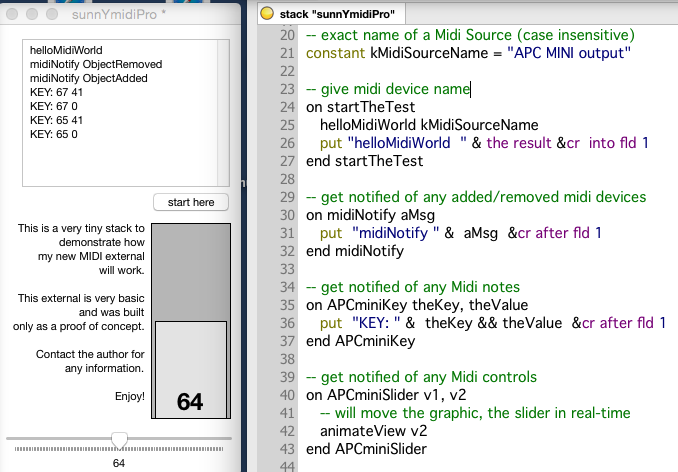
Task: Click slider track right of the thumb
Action: pos(180,439)
